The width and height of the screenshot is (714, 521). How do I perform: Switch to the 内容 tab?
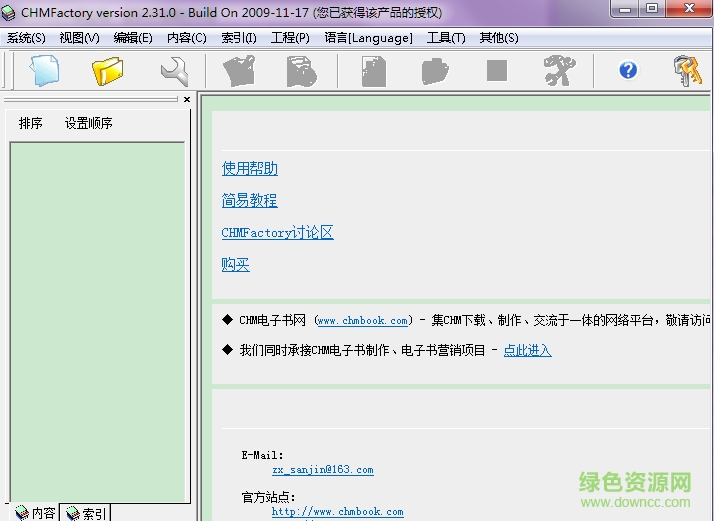point(35,513)
